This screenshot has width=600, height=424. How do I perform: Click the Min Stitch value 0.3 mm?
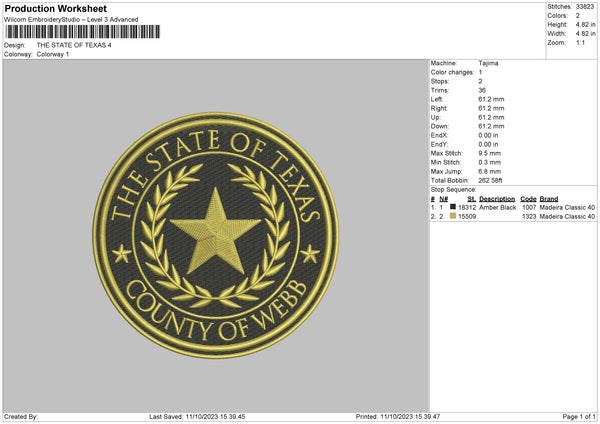tap(489, 163)
